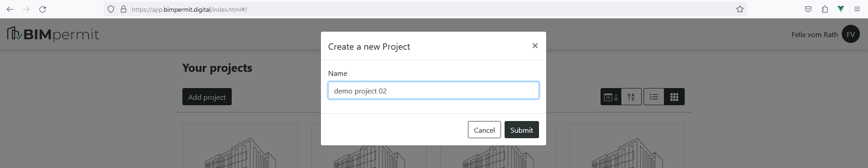The height and width of the screenshot is (168, 868).
Task: Cancel project creation
Action: point(484,130)
